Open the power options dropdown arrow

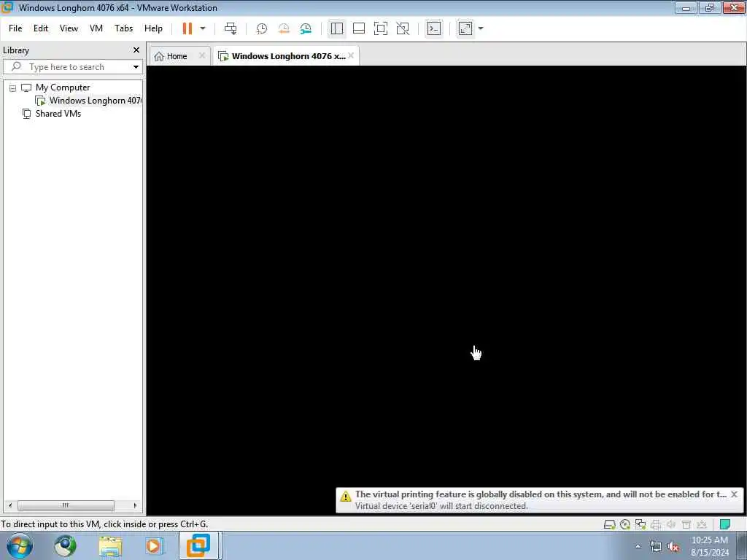pos(203,28)
